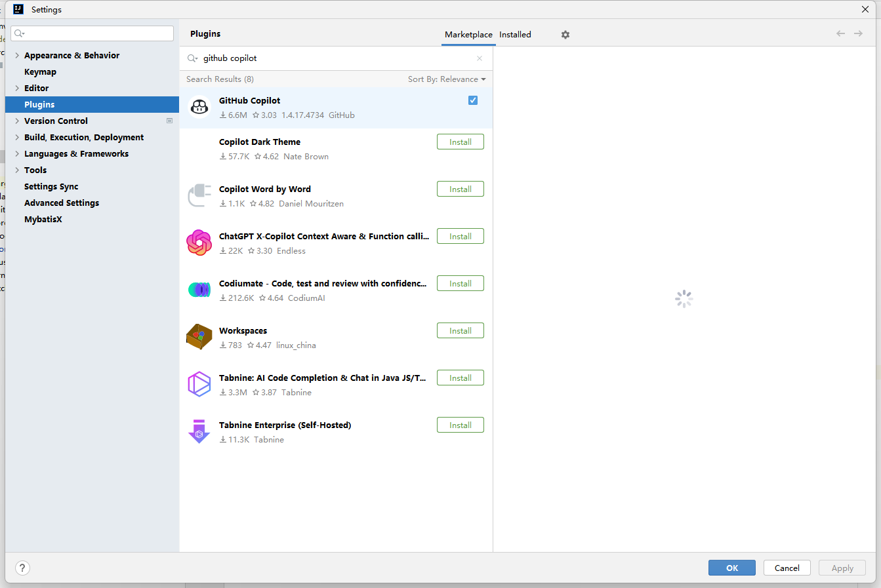Click the Copilot Word by Word plug icon
The height and width of the screenshot is (588, 881).
click(x=199, y=195)
